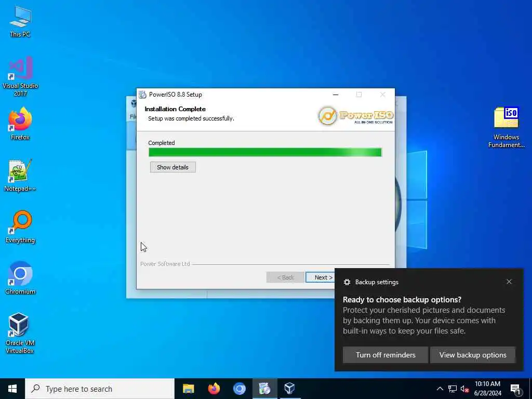
Task: Switch to PowerISO setup taskbar item
Action: click(x=264, y=389)
